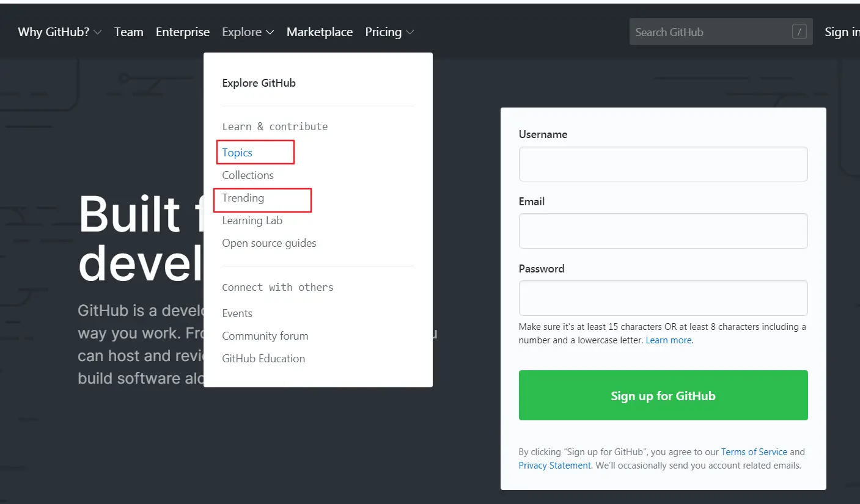Click into the Email field
Screen dimensions: 860x504
click(x=663, y=231)
